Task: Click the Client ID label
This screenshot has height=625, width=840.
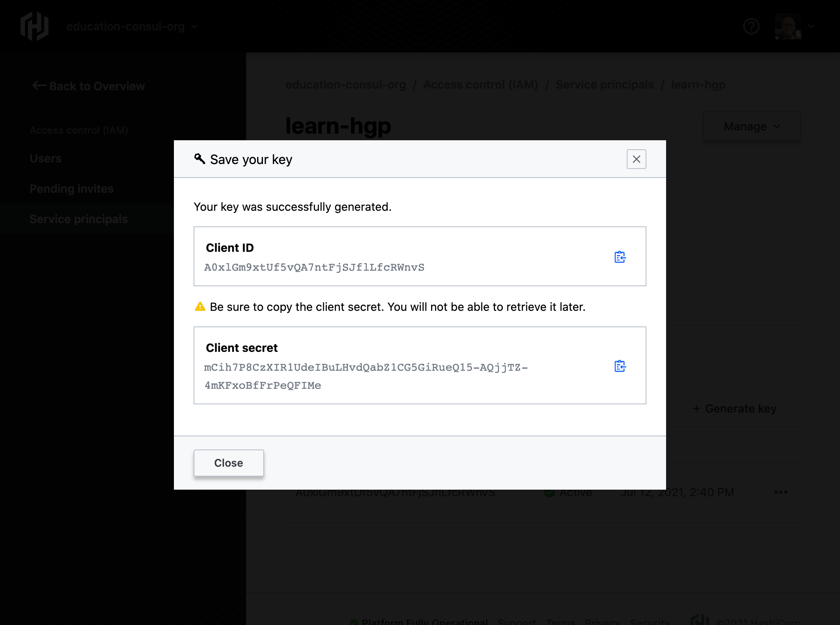Action: (x=230, y=248)
